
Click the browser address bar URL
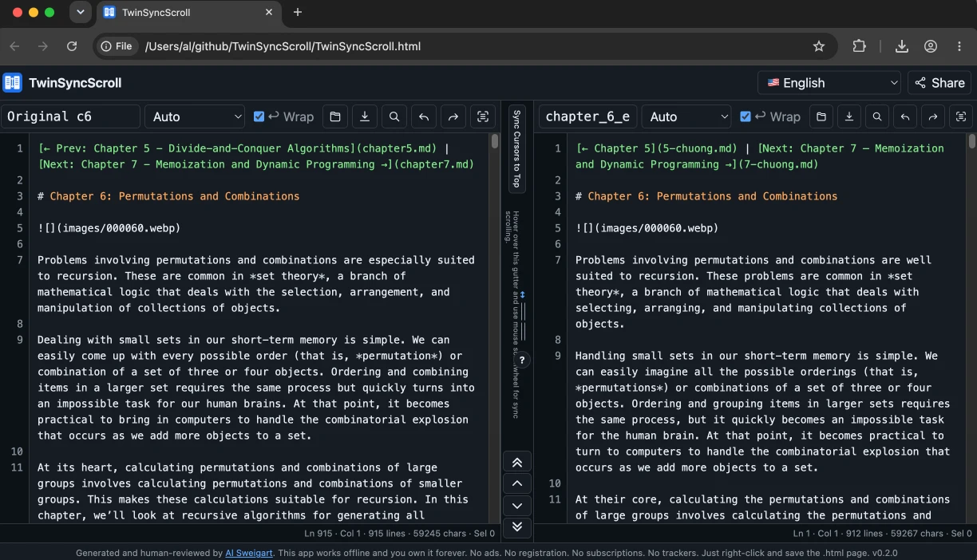click(x=283, y=46)
